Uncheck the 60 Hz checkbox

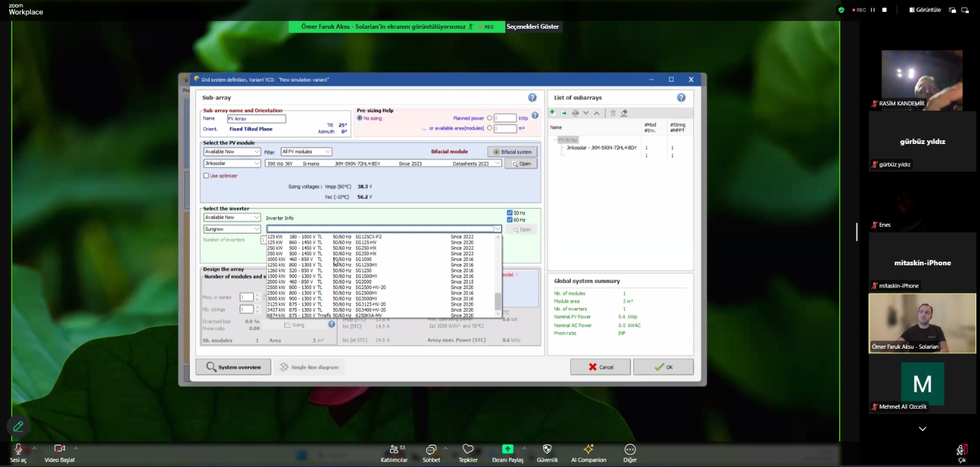(510, 220)
